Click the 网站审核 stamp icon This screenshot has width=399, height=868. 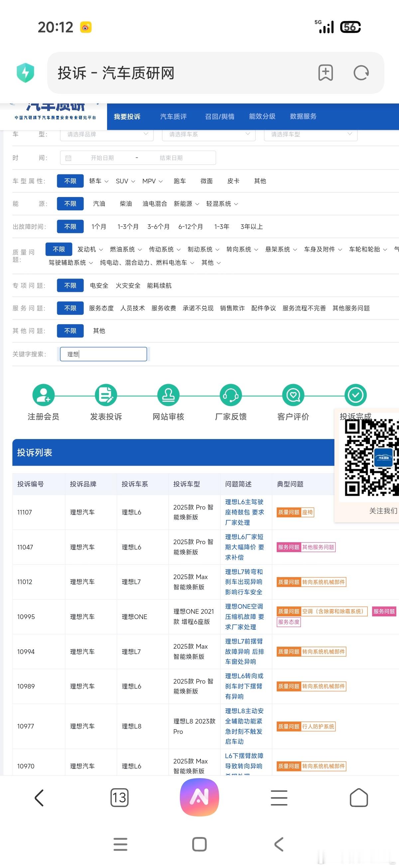[168, 395]
